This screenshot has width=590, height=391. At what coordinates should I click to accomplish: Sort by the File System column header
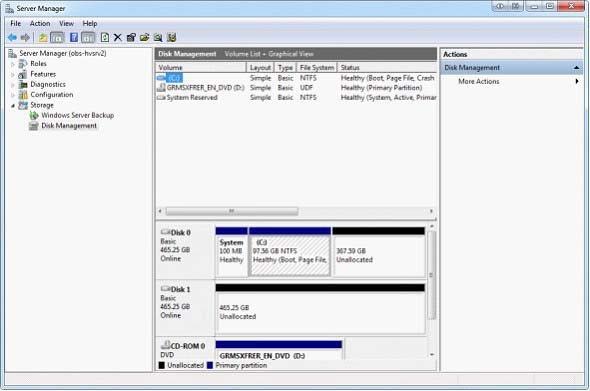pos(317,68)
